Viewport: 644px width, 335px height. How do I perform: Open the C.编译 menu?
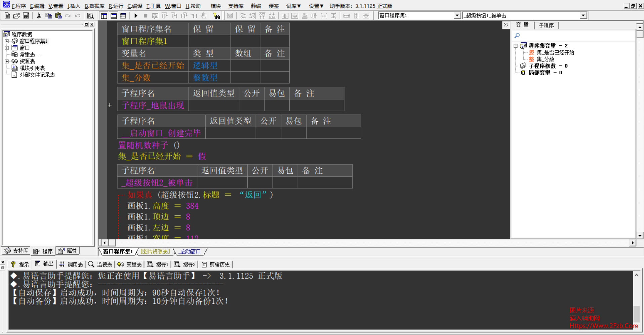pos(135,6)
